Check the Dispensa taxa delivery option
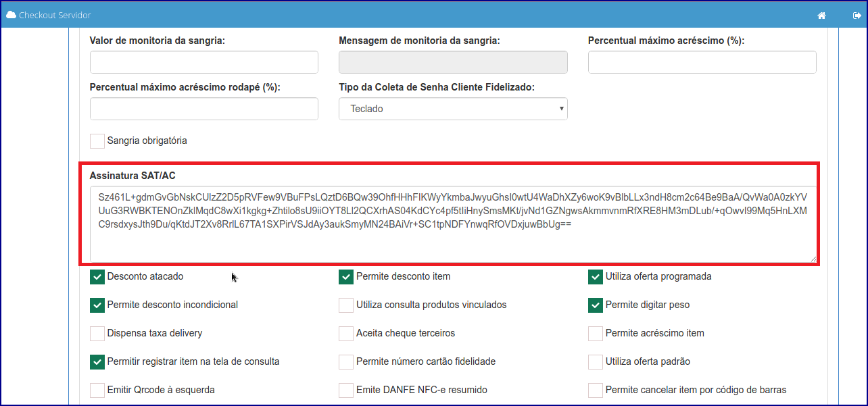 click(x=97, y=333)
